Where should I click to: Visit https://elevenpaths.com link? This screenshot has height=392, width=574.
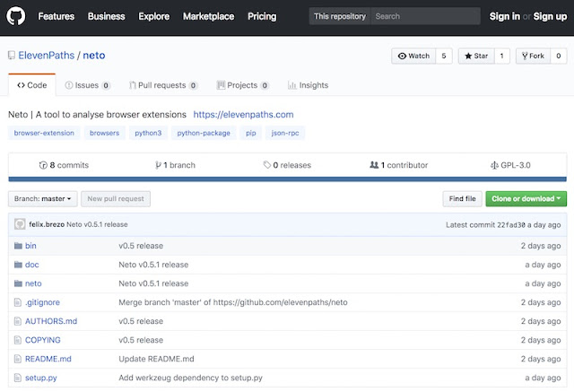coord(243,115)
